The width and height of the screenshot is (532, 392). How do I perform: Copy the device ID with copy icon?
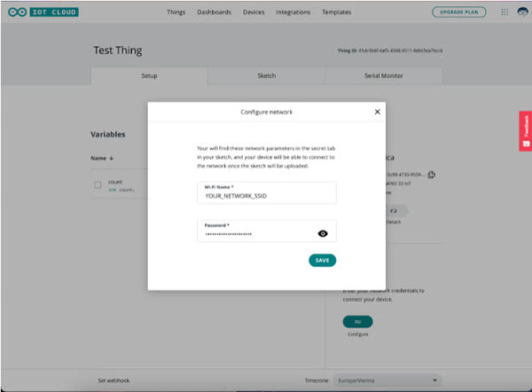(431, 175)
